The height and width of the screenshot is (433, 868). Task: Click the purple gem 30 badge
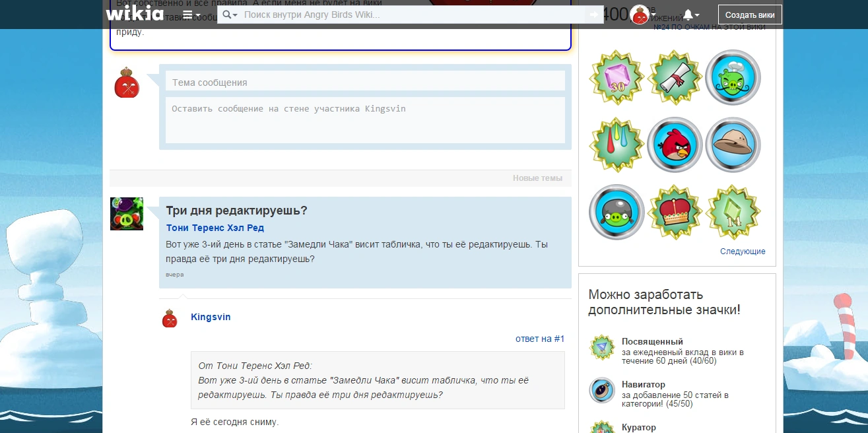coord(617,77)
